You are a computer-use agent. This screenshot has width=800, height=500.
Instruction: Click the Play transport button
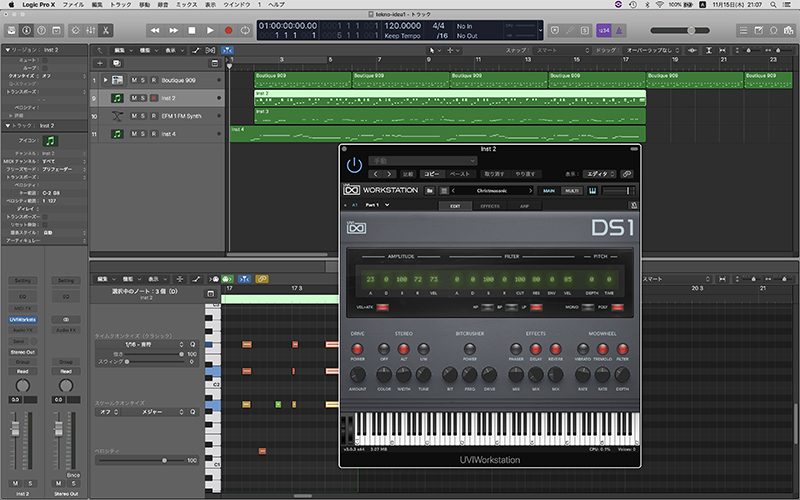(210, 31)
